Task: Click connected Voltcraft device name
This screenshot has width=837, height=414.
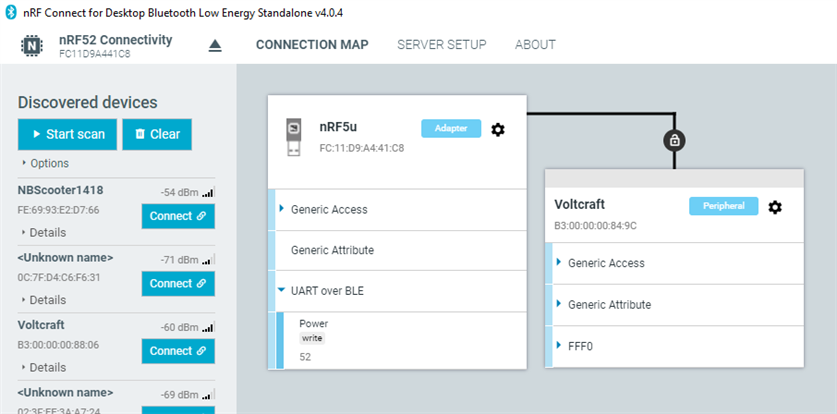Action: pyautogui.click(x=580, y=204)
